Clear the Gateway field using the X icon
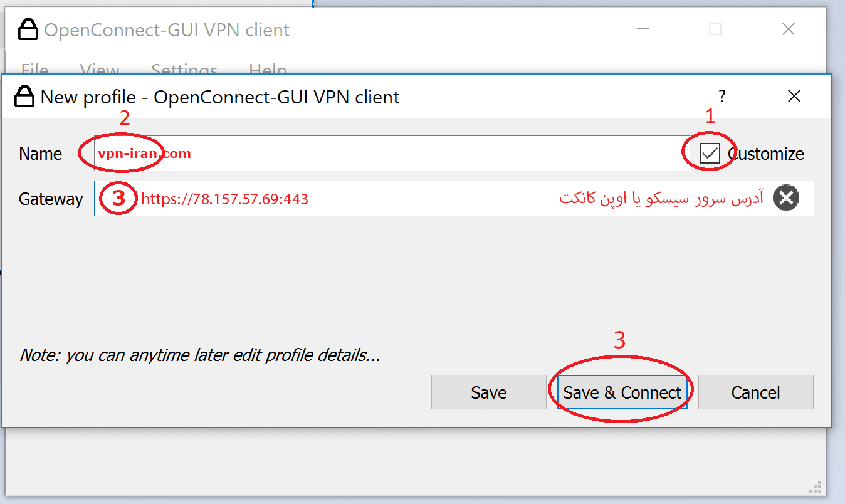Viewport: 845px width, 504px height. [786, 198]
